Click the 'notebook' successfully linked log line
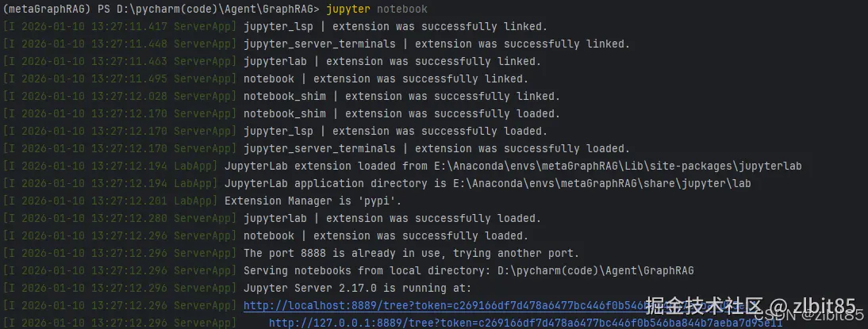Viewport: 868px width, 329px height. tap(386, 78)
